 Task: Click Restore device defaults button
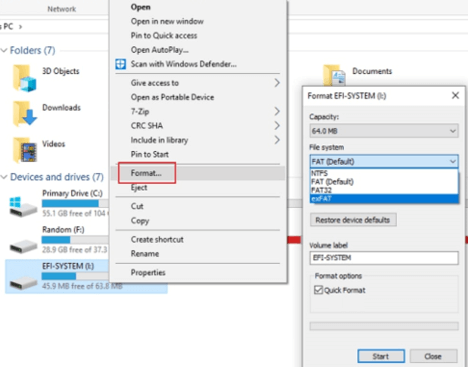point(353,220)
